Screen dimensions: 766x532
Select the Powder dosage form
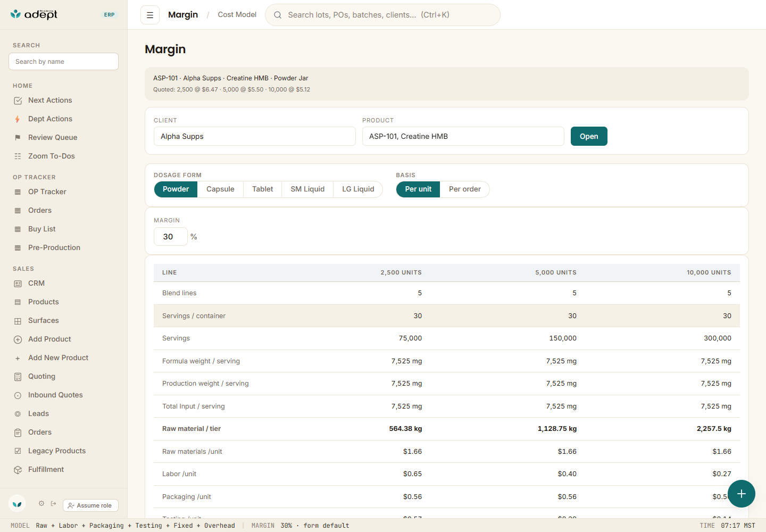click(x=176, y=189)
